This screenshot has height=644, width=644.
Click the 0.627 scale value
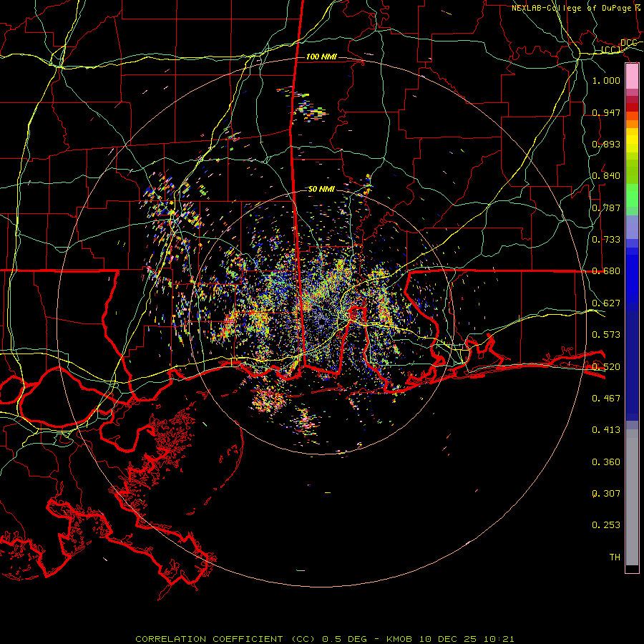606,303
